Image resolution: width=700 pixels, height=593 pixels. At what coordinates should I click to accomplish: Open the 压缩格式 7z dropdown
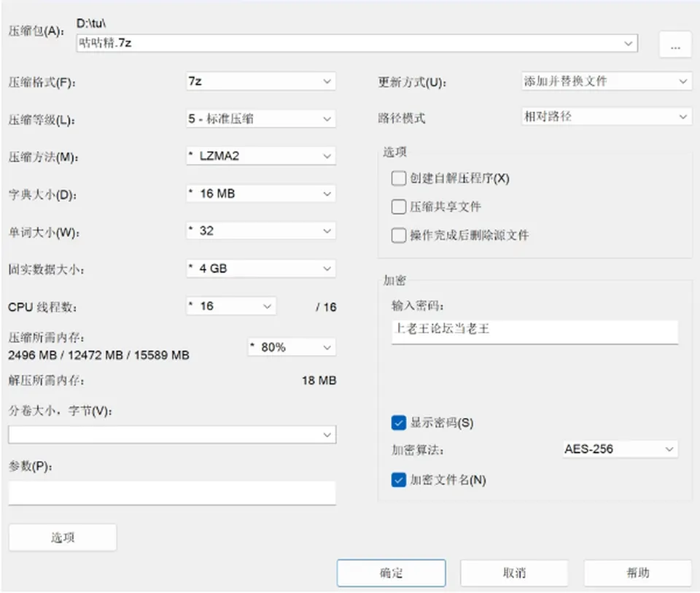click(261, 81)
